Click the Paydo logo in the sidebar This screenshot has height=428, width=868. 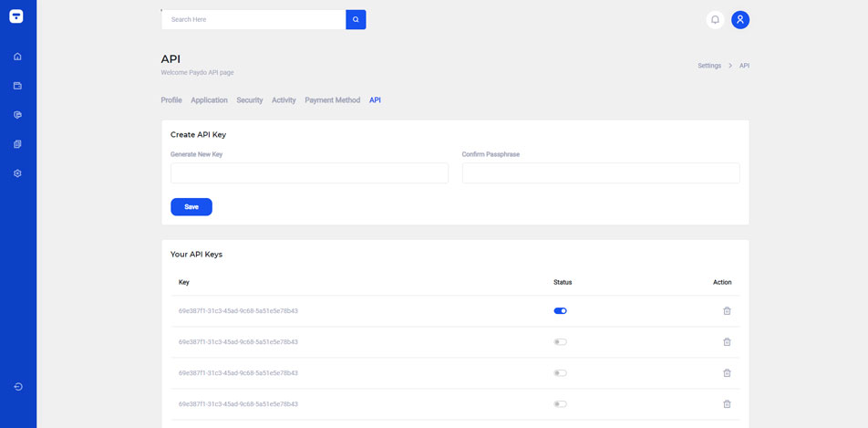[x=17, y=16]
